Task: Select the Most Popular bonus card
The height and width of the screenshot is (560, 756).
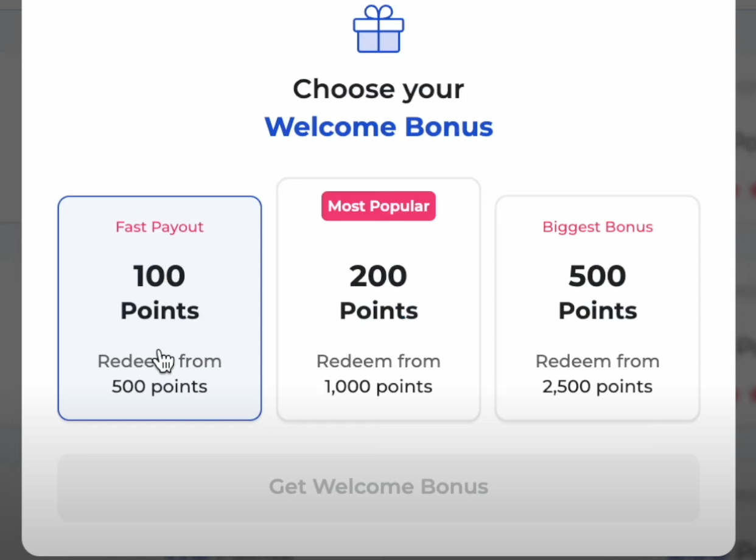Action: pos(379,298)
